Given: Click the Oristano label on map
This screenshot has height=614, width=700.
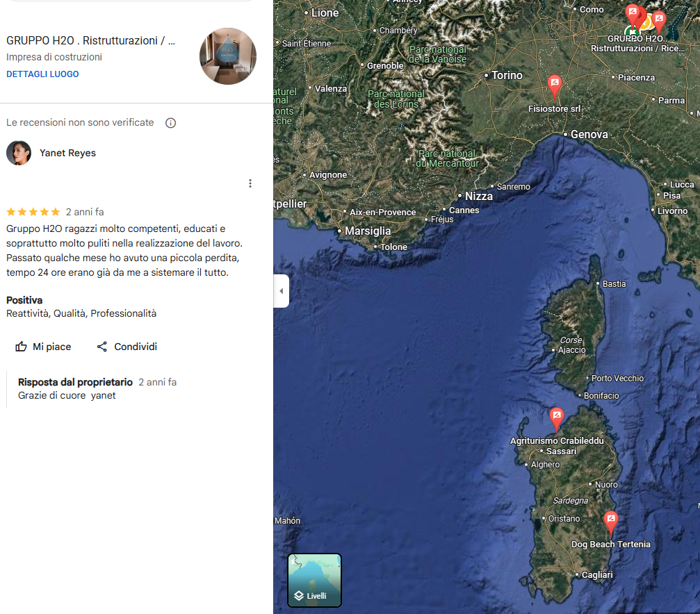Looking at the screenshot, I should [564, 519].
